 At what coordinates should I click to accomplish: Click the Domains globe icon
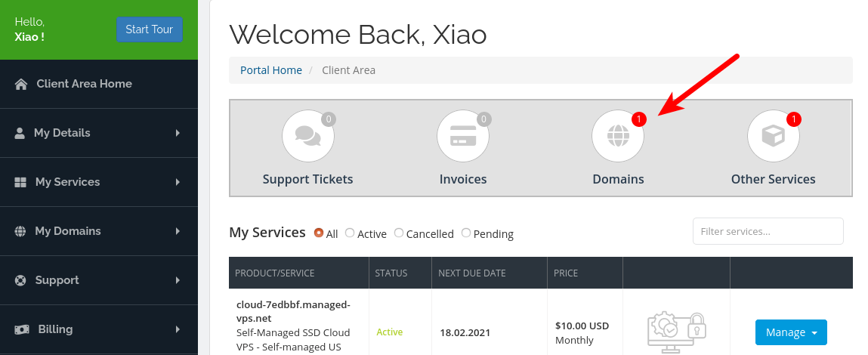(618, 136)
